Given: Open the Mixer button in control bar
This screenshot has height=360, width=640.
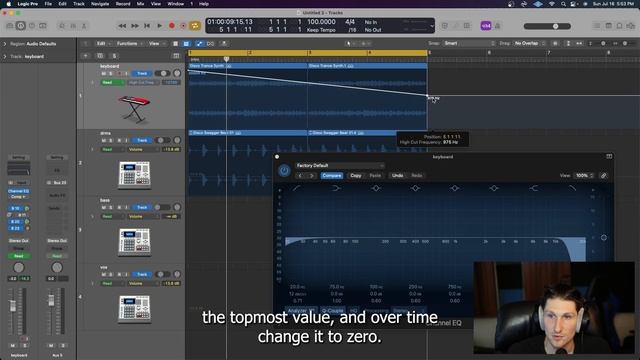Looking at the screenshot, I should click(73, 26).
